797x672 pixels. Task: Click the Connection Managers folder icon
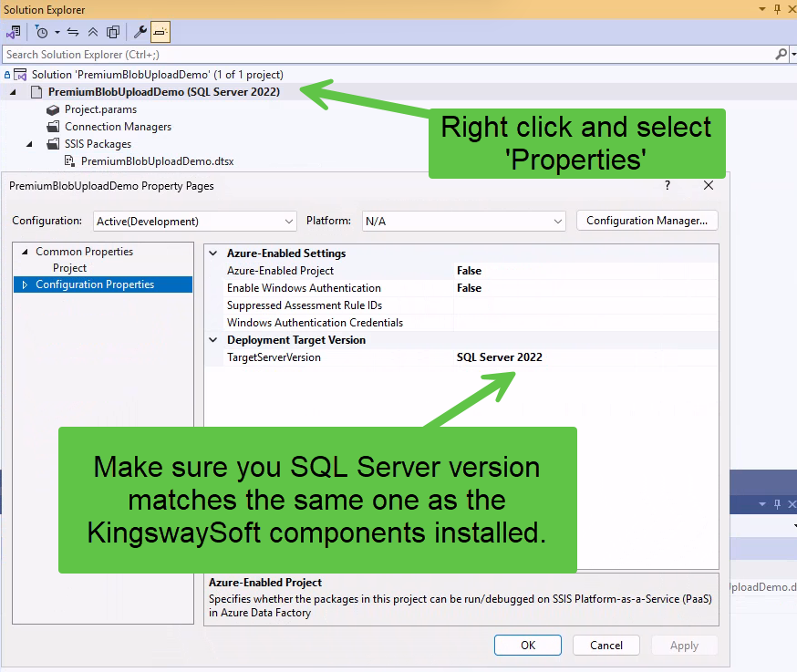(53, 127)
